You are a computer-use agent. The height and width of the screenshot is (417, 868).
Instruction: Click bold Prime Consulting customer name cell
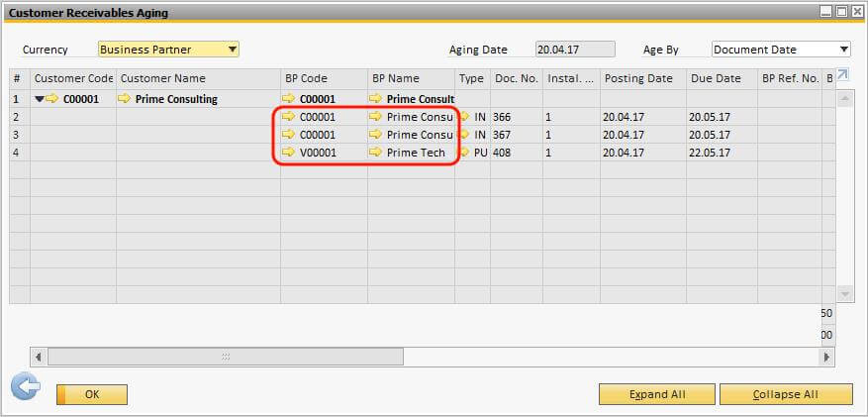click(x=198, y=99)
